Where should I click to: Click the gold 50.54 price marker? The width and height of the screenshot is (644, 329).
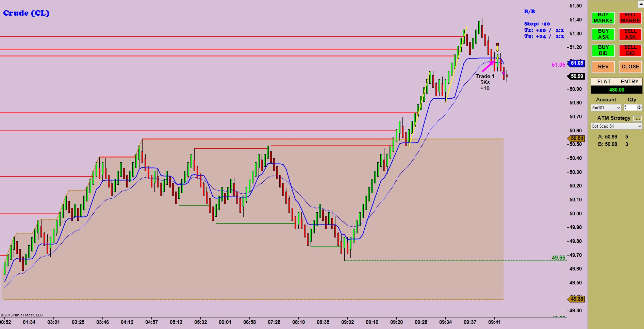pyautogui.click(x=577, y=138)
